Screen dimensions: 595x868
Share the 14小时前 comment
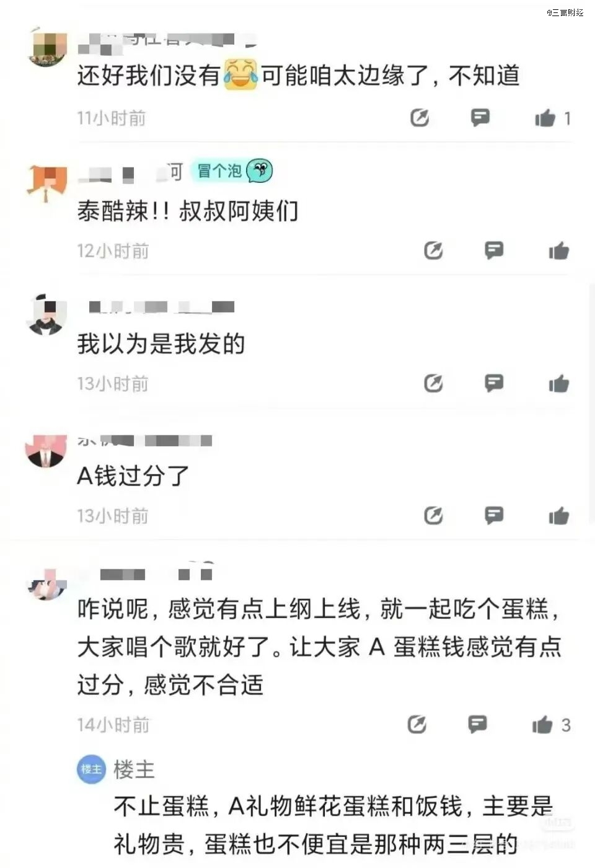(416, 724)
